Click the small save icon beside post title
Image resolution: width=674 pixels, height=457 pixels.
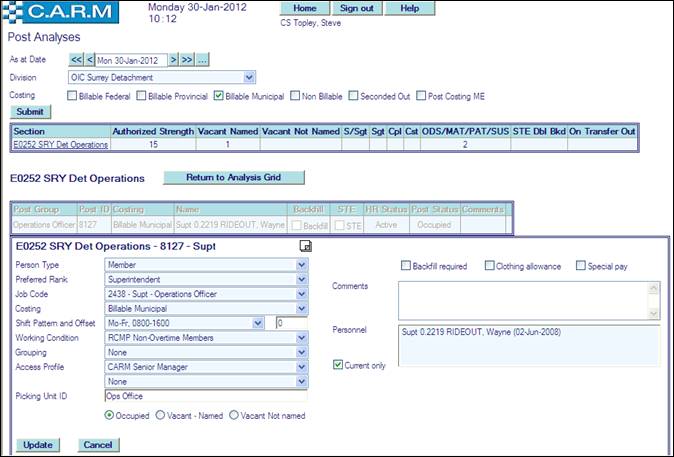(x=306, y=246)
